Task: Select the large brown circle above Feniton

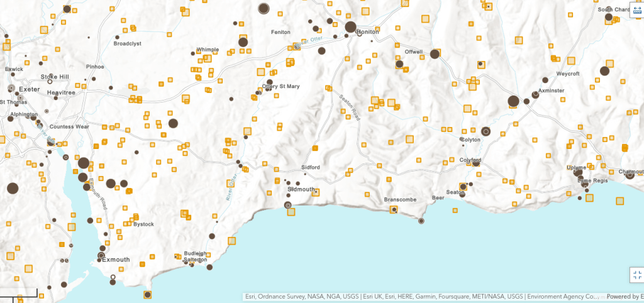Action: click(x=264, y=8)
